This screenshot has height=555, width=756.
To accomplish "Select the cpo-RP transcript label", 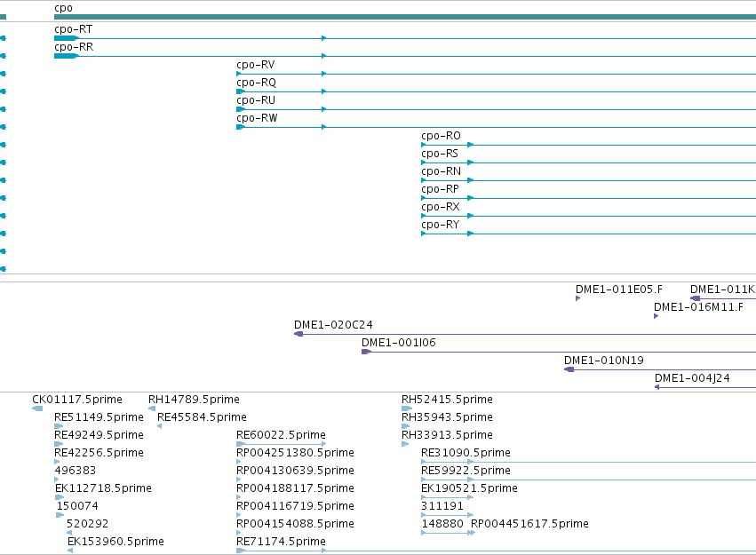I will pos(440,189).
